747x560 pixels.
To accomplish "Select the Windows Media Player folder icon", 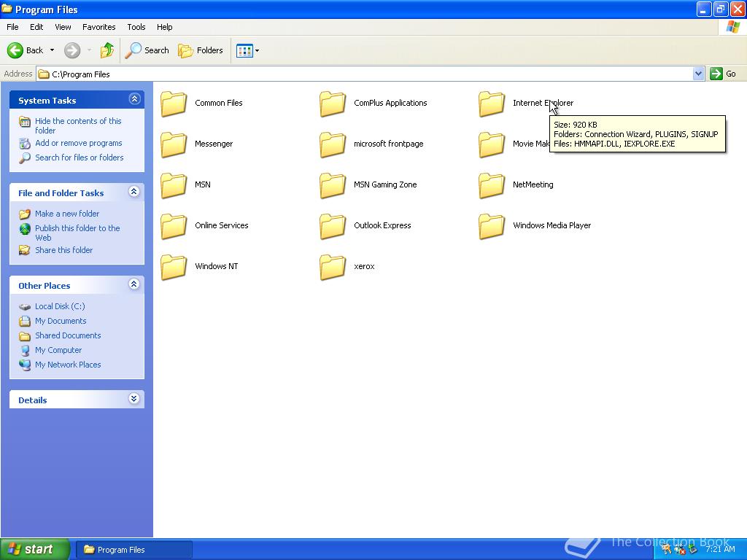I will coord(491,227).
